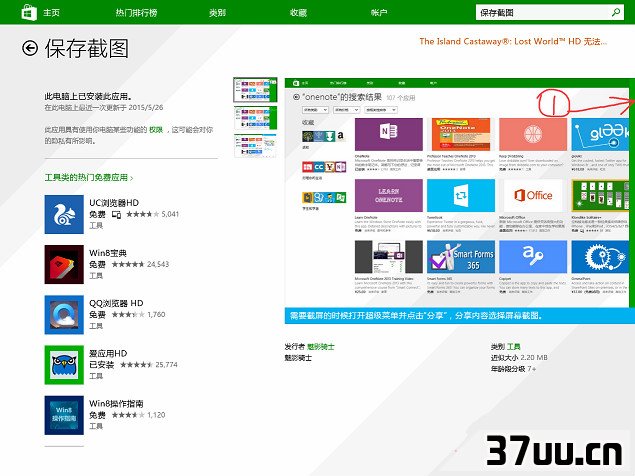Open the 主页 tab
Viewport: 635px width, 476px height.
[51, 13]
